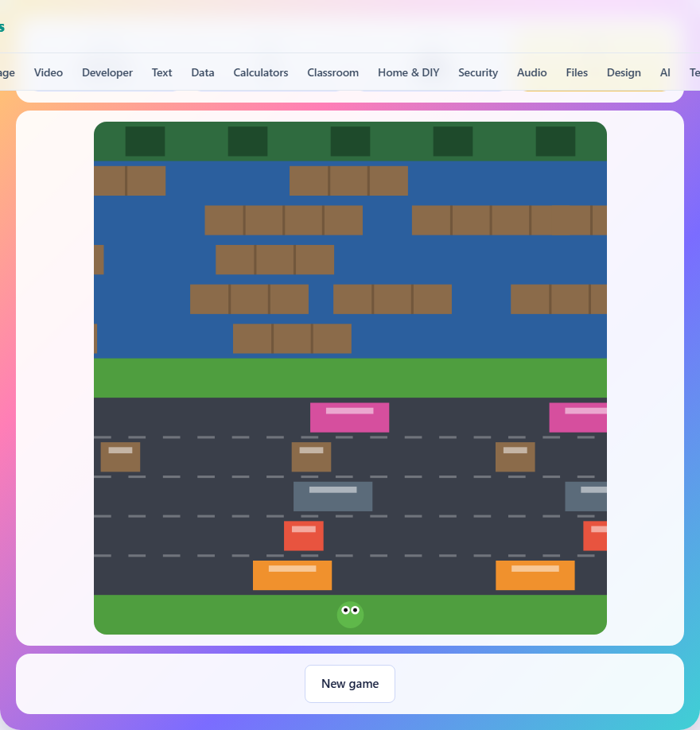700x730 pixels.
Task: Open the AI category
Action: click(665, 72)
